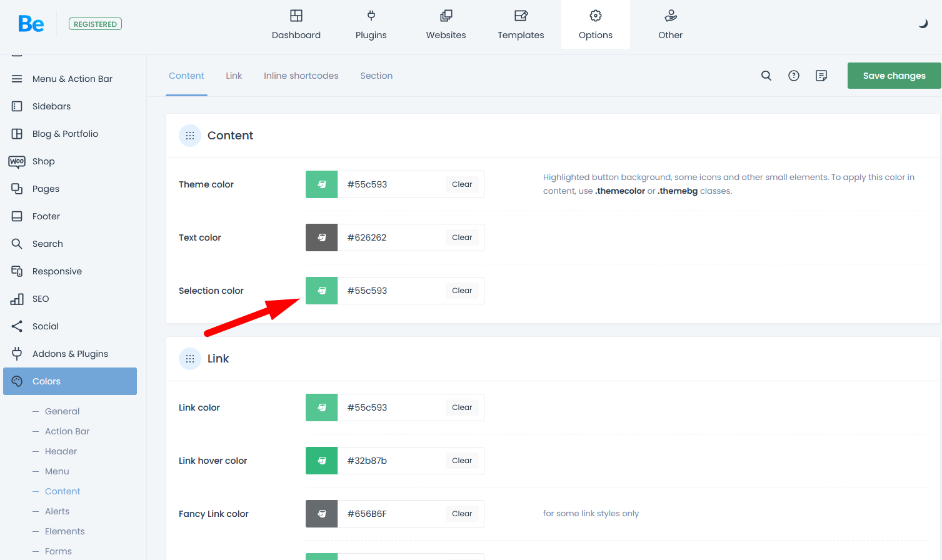
Task: Open SEO settings
Action: coord(70,299)
